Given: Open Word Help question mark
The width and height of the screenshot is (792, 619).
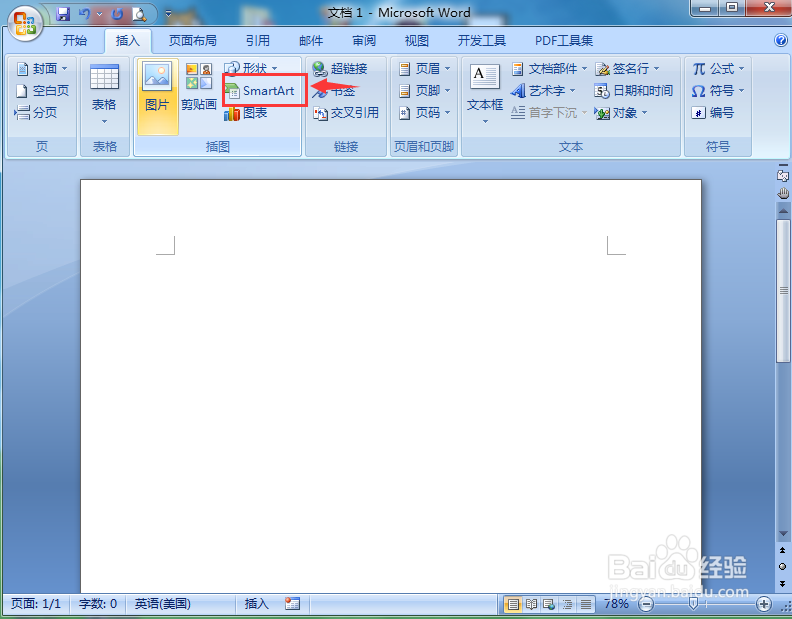Looking at the screenshot, I should pos(781,40).
